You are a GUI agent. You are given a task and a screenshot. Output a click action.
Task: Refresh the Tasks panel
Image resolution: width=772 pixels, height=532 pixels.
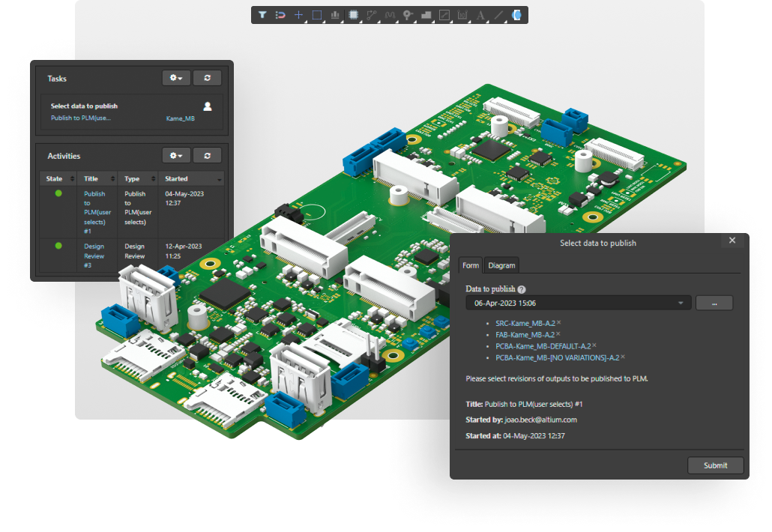coord(207,78)
